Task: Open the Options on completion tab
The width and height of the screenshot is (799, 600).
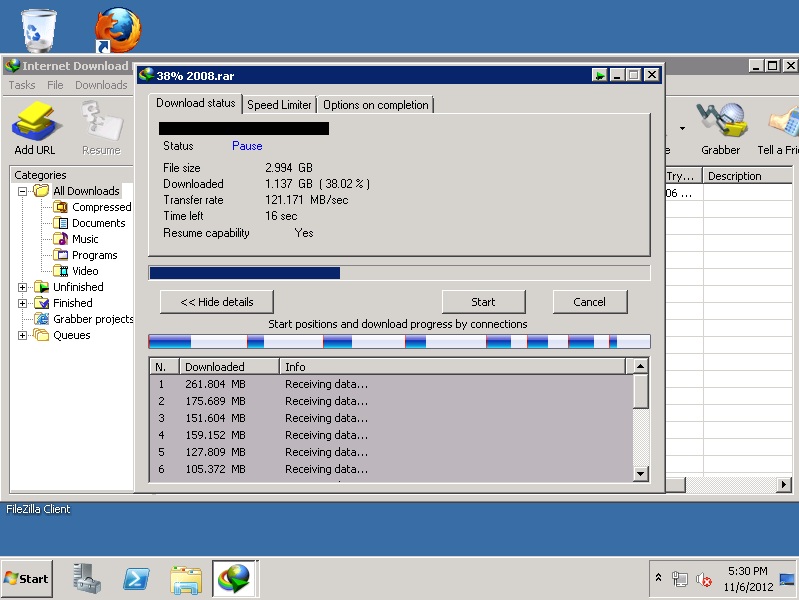Action: [x=375, y=105]
